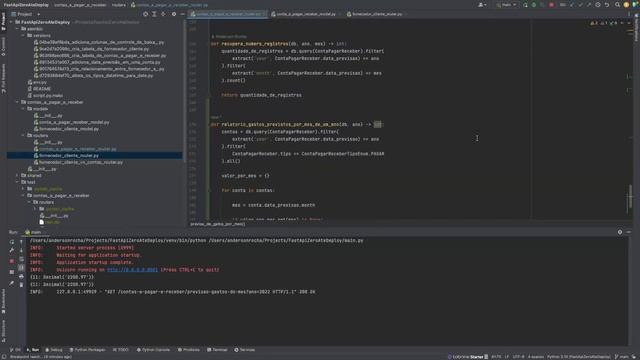Screen dimensions: 640x360
Task: Open Run panel settings gear
Action: coord(620,232)
